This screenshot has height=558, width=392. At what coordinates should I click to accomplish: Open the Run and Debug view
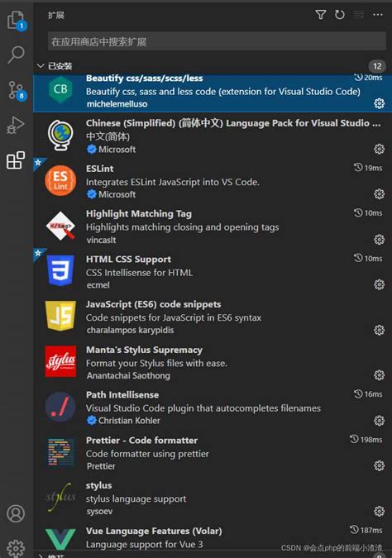coord(16,126)
